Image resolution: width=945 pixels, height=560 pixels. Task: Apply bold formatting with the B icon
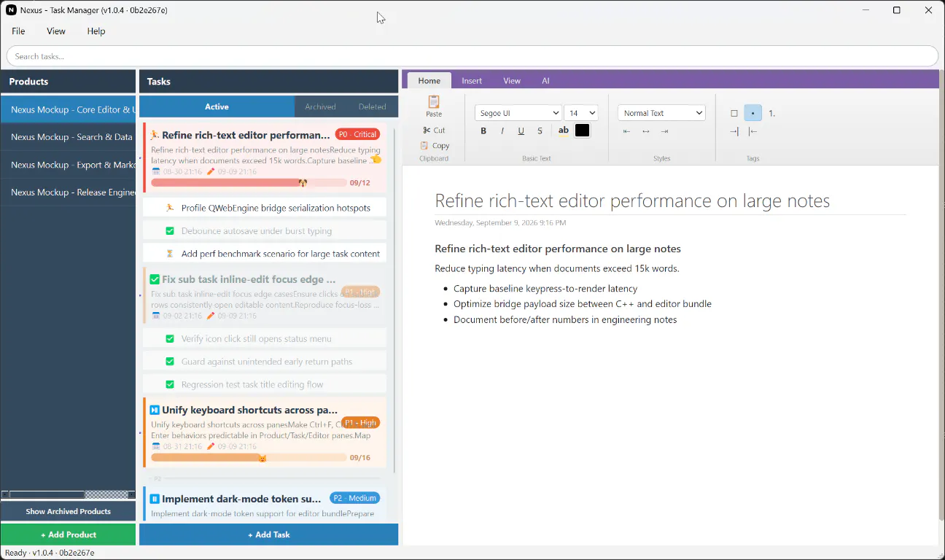point(483,131)
